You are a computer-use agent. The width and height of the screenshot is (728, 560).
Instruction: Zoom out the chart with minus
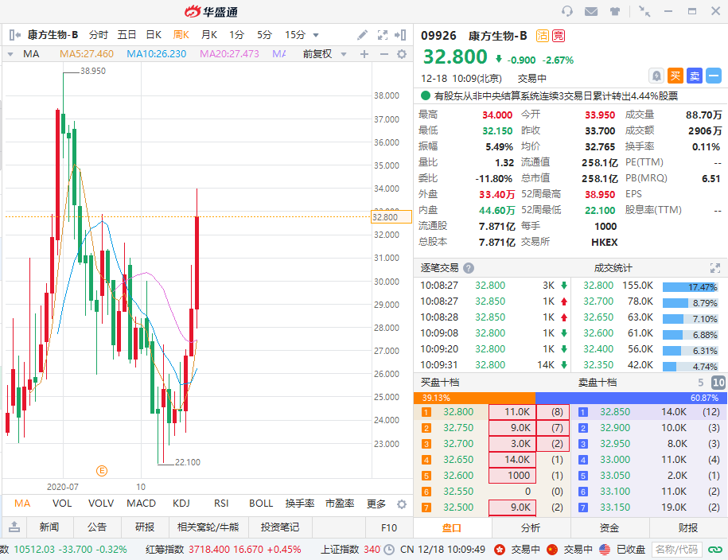(x=384, y=54)
